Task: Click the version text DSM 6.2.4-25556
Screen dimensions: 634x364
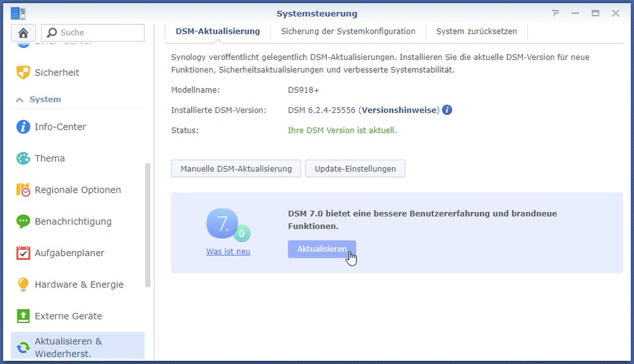Action: click(x=322, y=110)
